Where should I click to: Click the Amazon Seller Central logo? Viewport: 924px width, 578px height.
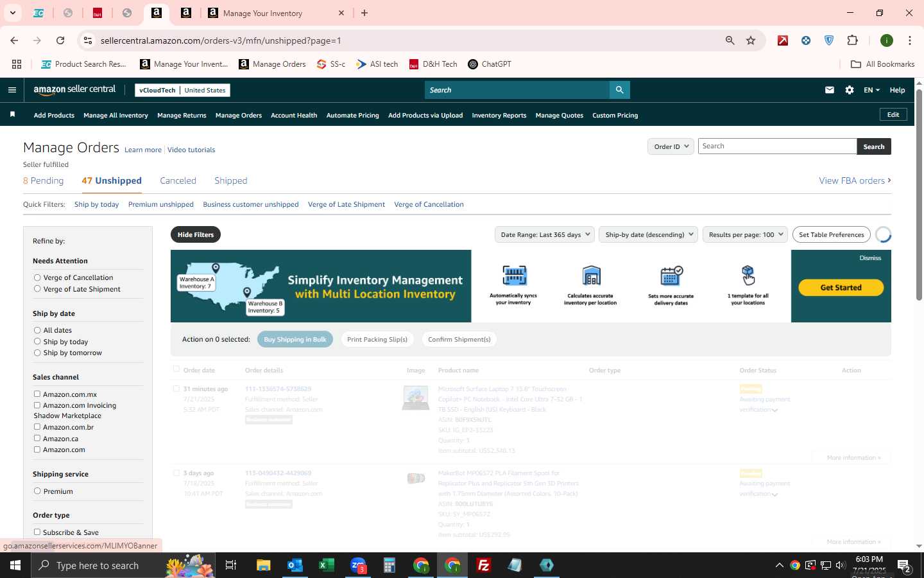click(74, 90)
